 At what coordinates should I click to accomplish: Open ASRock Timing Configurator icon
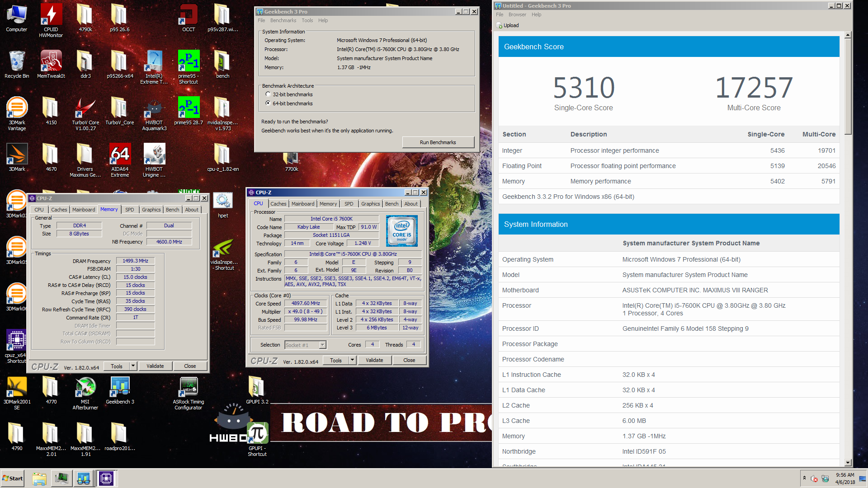(x=189, y=393)
